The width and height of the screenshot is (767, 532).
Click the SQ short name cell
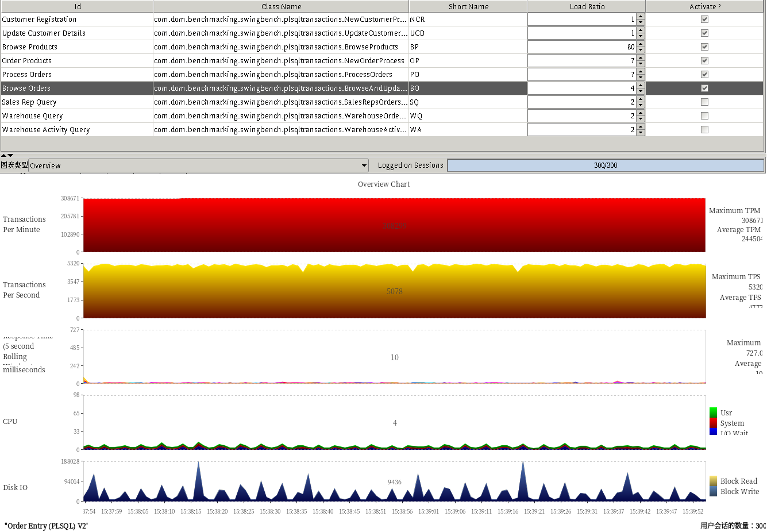click(468, 102)
